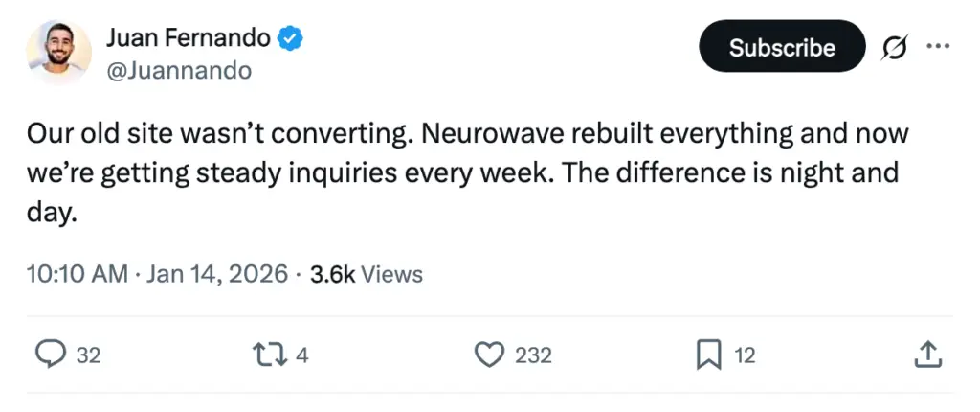Click the blue verified checkmark badge
The height and width of the screenshot is (412, 980).
point(291,39)
